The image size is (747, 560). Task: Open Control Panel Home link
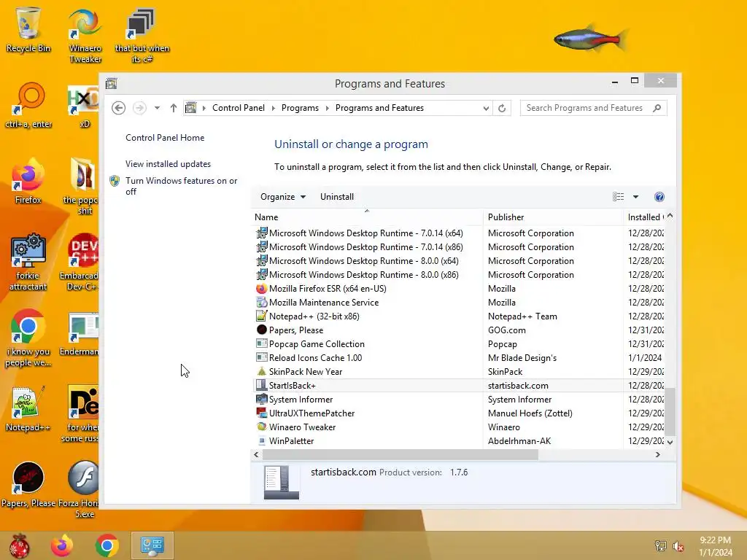click(x=165, y=138)
